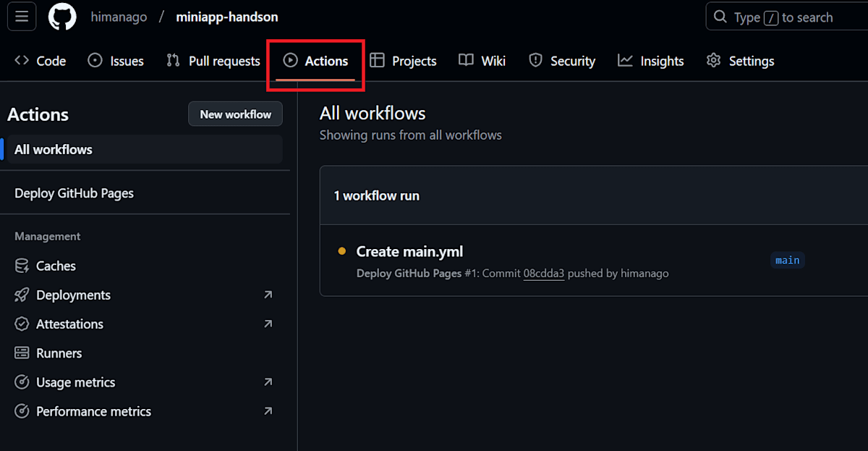
Task: Click the Deployments rocket icon
Action: click(22, 295)
